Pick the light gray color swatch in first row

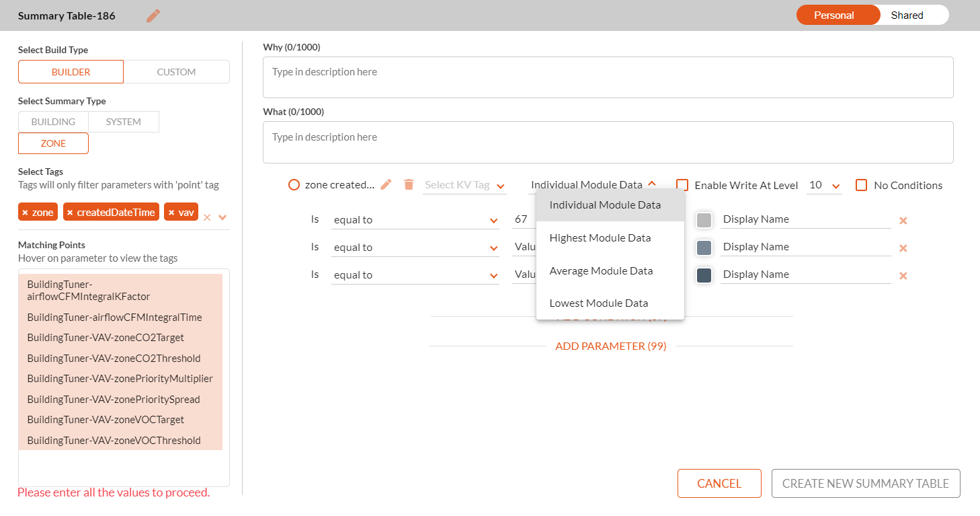pyautogui.click(x=704, y=220)
